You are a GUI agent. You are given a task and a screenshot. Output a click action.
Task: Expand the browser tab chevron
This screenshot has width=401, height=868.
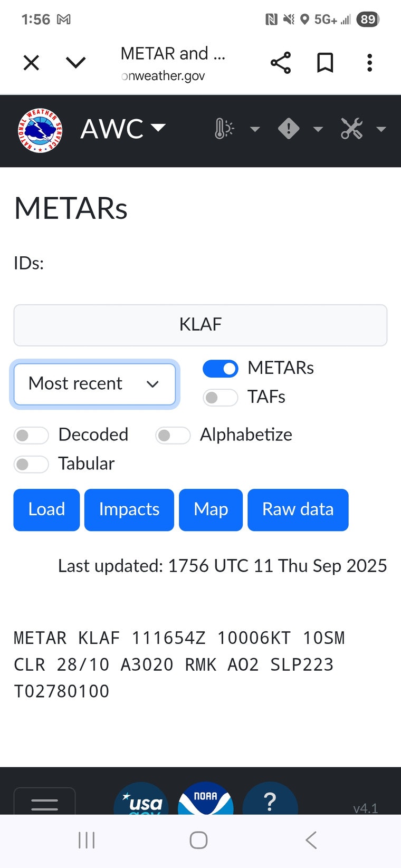[x=75, y=63]
